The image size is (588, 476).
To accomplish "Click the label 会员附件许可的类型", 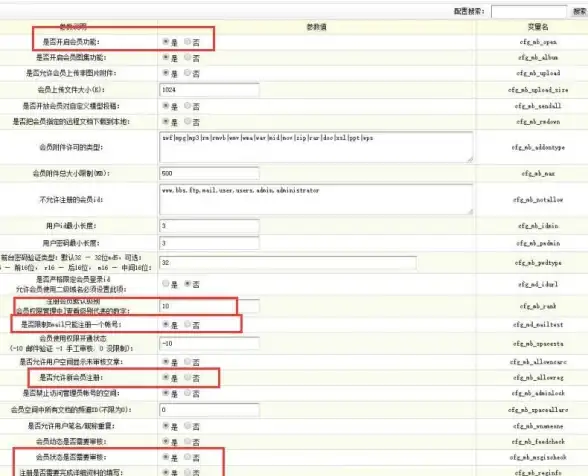I will (x=71, y=147).
